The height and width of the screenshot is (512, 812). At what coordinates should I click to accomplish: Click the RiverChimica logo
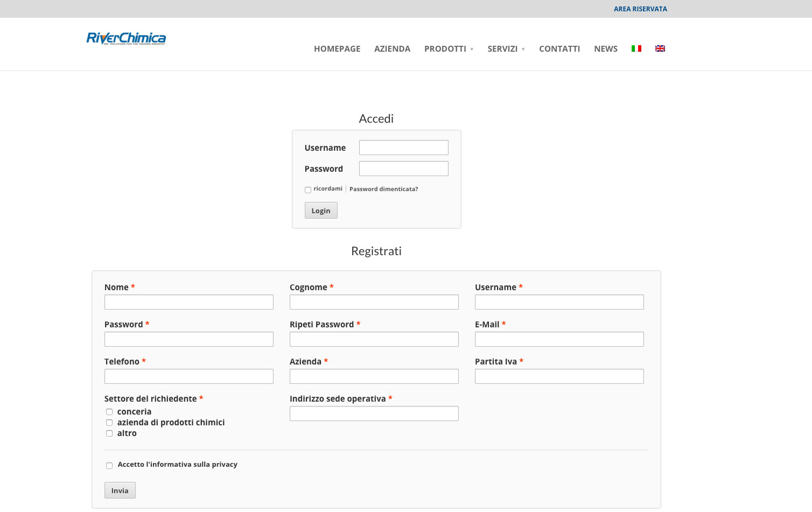(126, 38)
